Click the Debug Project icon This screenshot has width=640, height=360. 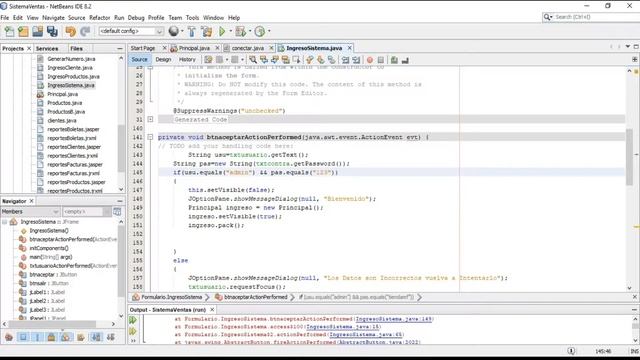(240, 31)
